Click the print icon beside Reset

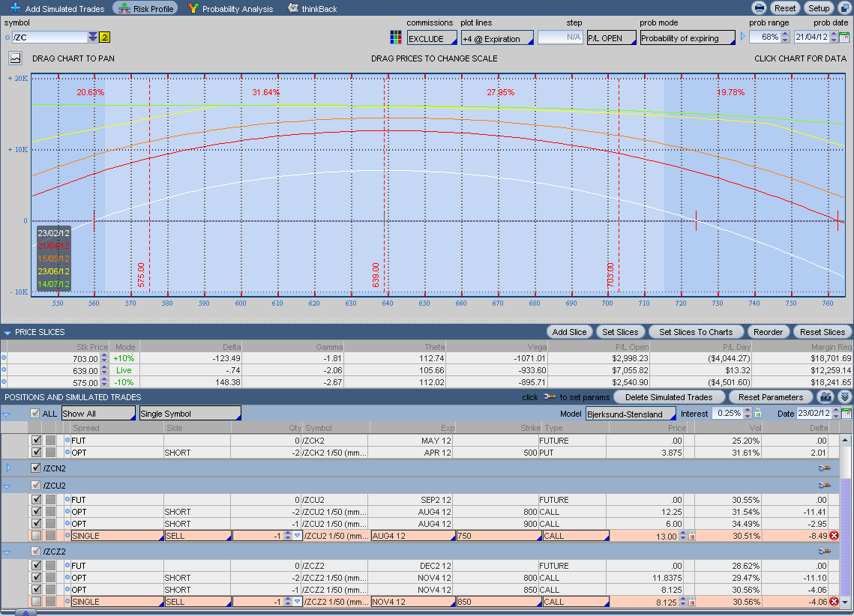point(759,8)
